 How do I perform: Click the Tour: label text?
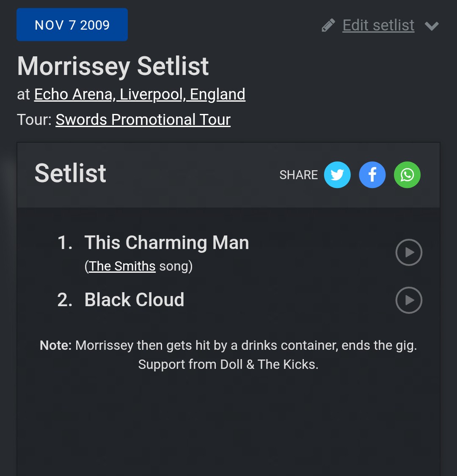click(35, 119)
